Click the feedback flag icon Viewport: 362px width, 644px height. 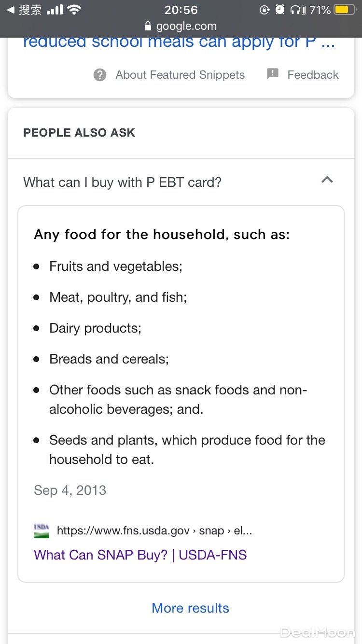(x=273, y=74)
